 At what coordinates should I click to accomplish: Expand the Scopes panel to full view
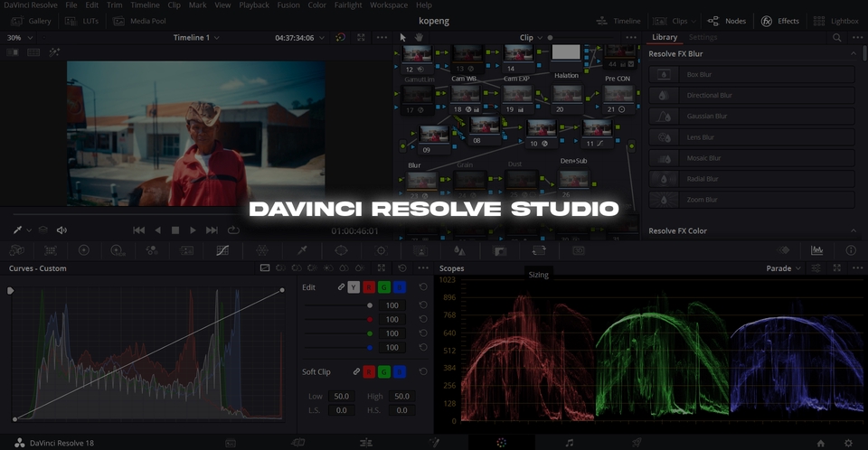tap(837, 267)
